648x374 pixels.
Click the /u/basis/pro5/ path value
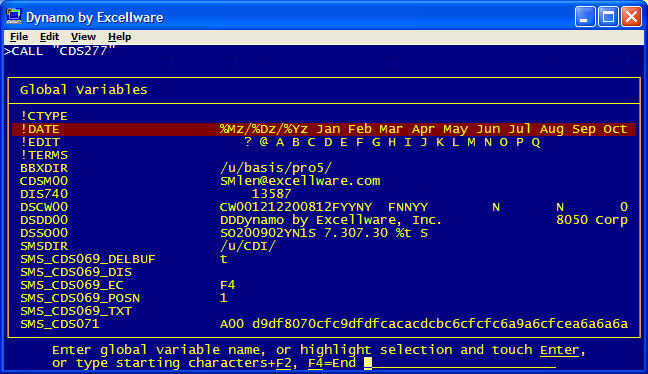[276, 168]
